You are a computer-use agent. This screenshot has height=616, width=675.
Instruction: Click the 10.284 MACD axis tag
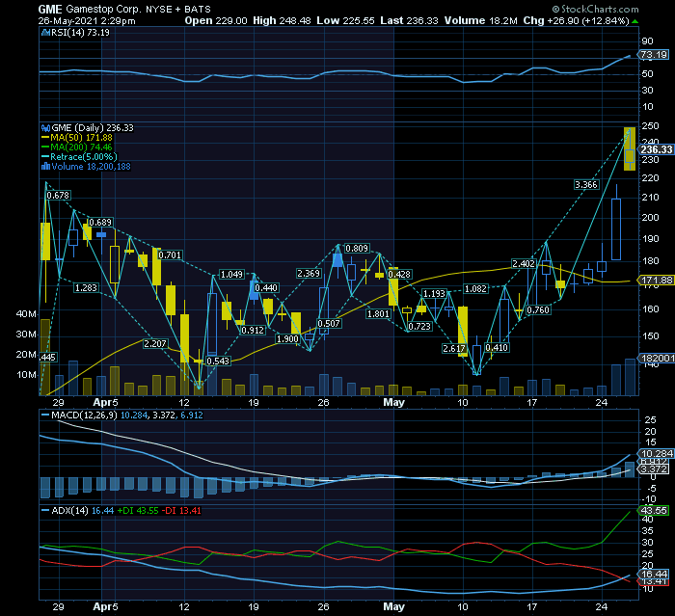pos(656,453)
